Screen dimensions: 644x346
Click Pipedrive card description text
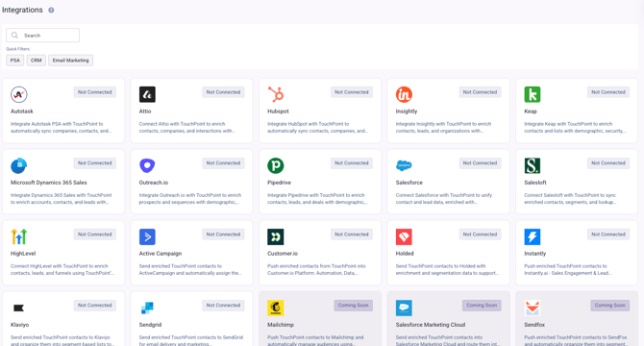point(317,199)
